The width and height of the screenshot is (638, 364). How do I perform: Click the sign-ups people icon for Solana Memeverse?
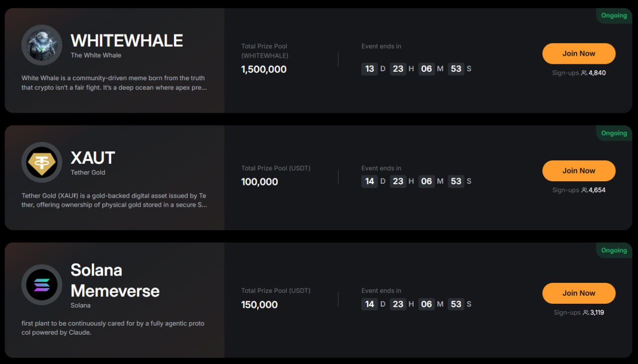[x=586, y=313]
